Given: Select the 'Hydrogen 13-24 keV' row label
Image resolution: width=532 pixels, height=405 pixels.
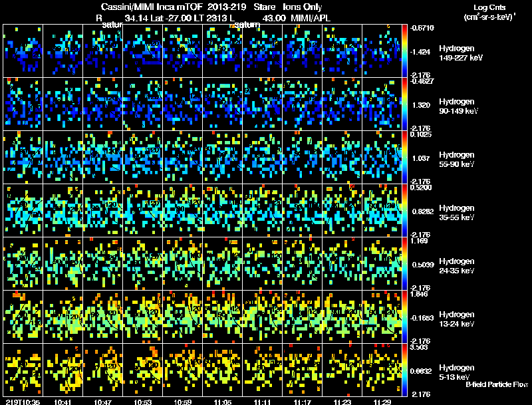Looking at the screenshot, I should (x=457, y=319).
